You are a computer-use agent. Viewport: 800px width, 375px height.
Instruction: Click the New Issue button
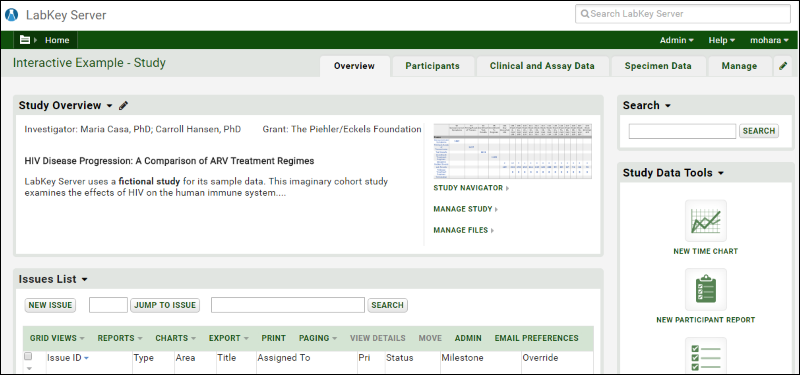point(50,305)
